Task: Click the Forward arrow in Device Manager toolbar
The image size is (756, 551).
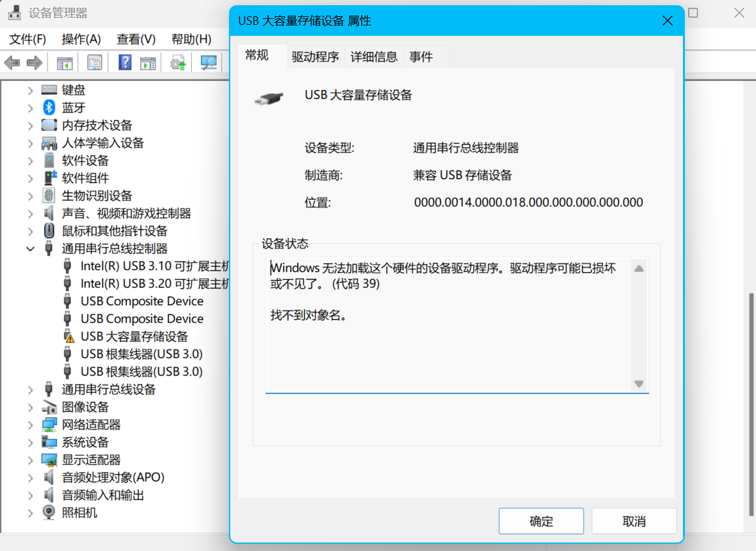Action: [x=34, y=63]
